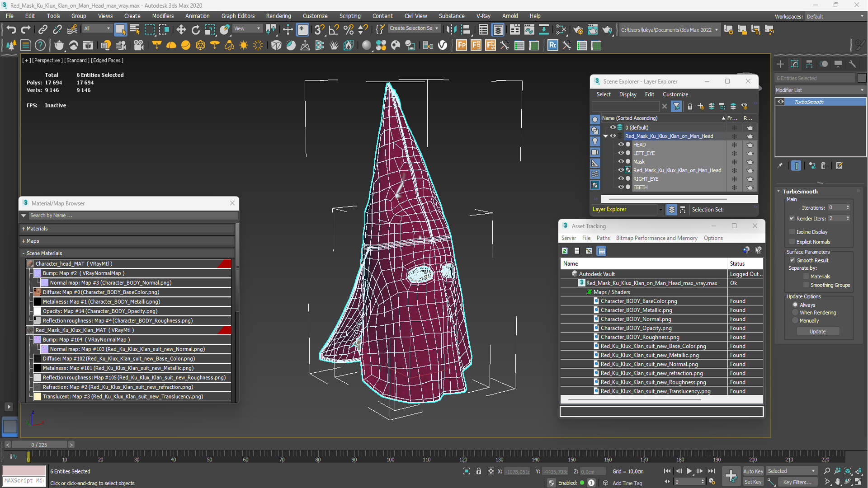Screen dimensions: 868x488
Task: Click Remove modifier trash icon
Action: coord(823,166)
